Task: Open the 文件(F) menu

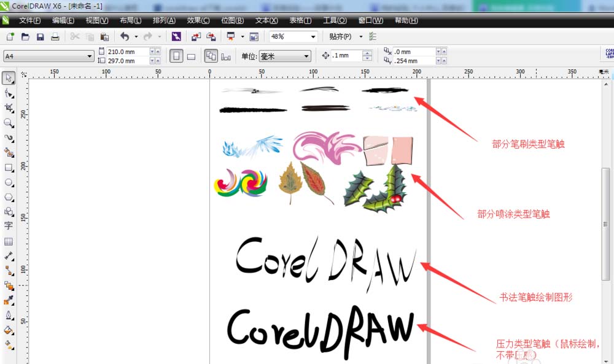Action: [x=29, y=20]
